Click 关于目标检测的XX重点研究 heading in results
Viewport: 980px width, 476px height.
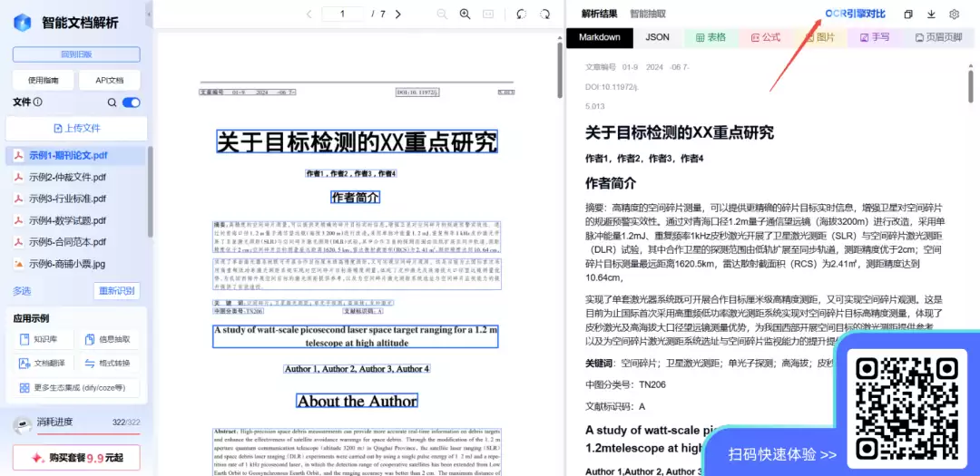680,132
